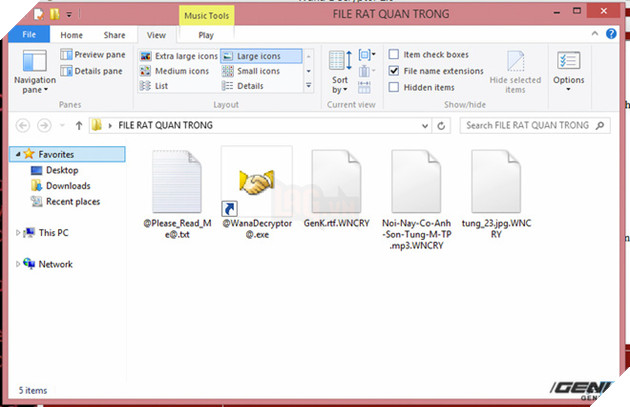Click Hide selected items icon
This screenshot has width=630, height=407.
tap(515, 72)
